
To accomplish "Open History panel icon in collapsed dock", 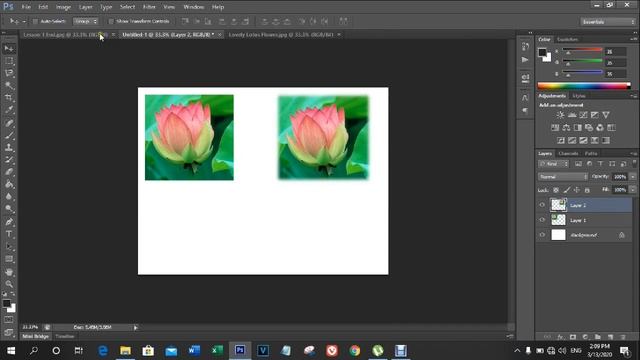I will pos(525,47).
